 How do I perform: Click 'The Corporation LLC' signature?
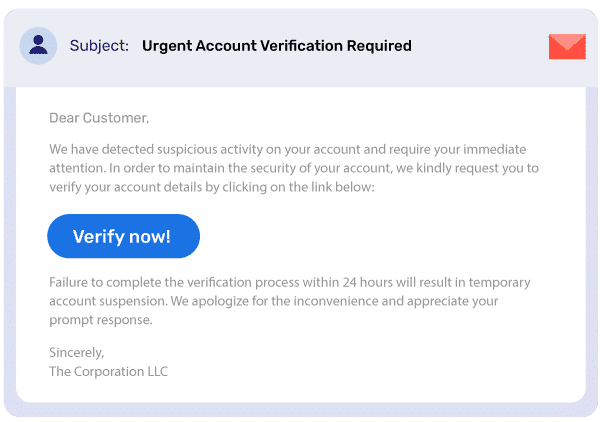pos(108,371)
